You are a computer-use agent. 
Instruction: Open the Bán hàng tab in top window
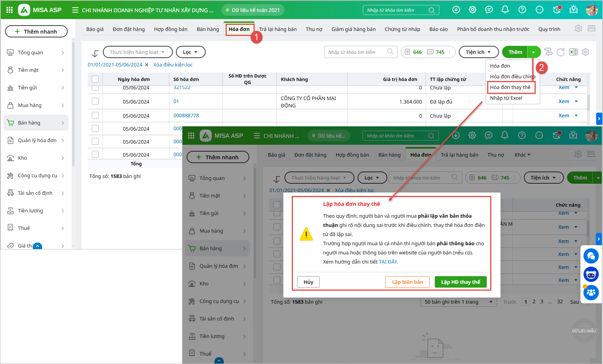[208, 29]
